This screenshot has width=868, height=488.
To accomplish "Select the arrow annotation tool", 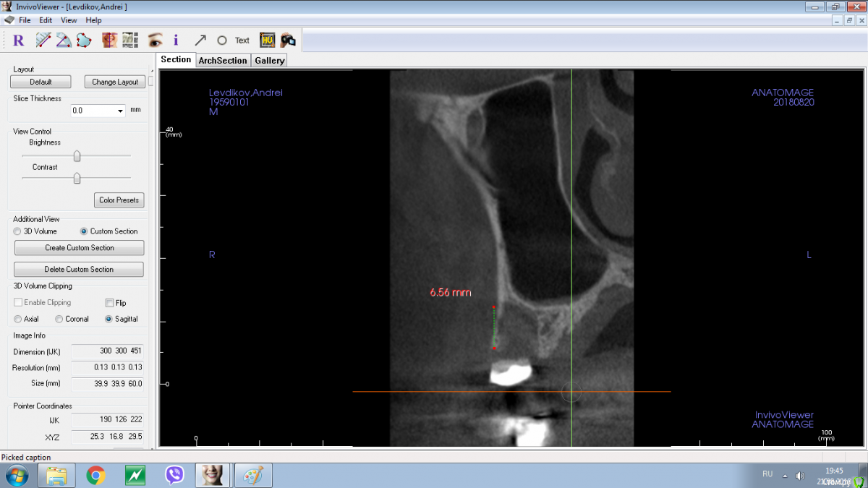I will pyautogui.click(x=200, y=40).
